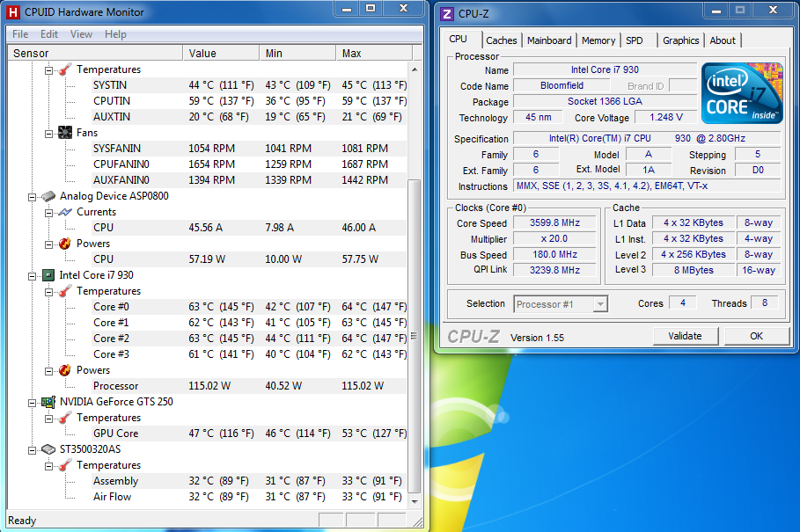Select the SYSFANIN fan row
The width and height of the screenshot is (800, 532).
(x=249, y=149)
